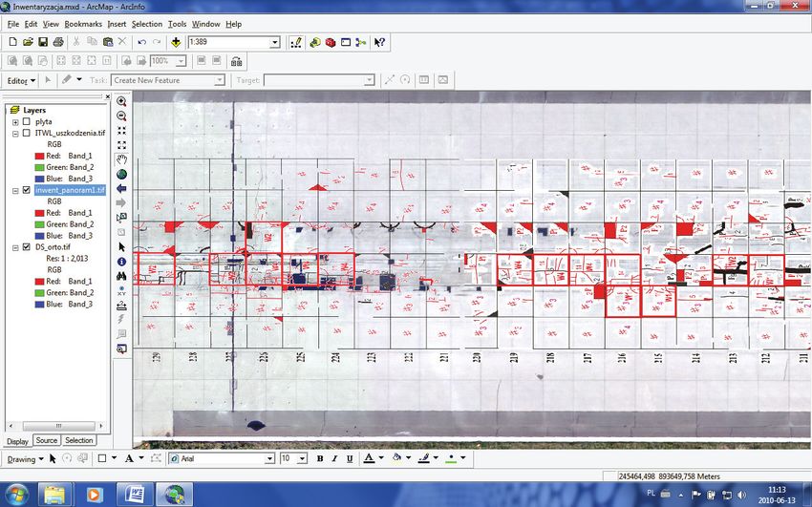Open the Find binoculars tool
The image size is (812, 507).
pos(121,276)
